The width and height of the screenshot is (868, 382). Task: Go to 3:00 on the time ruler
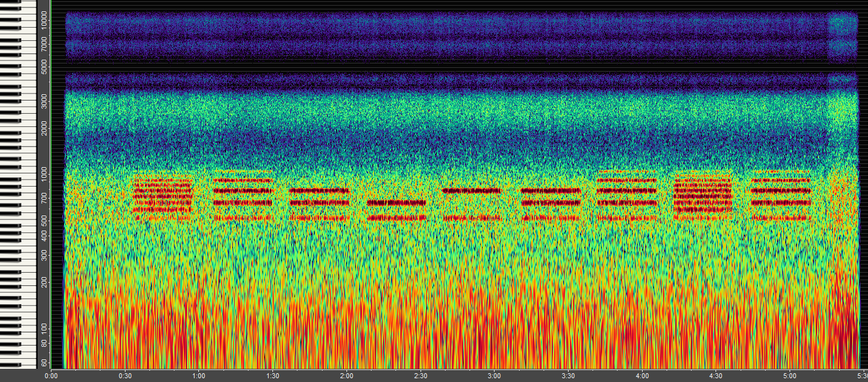coord(495,376)
